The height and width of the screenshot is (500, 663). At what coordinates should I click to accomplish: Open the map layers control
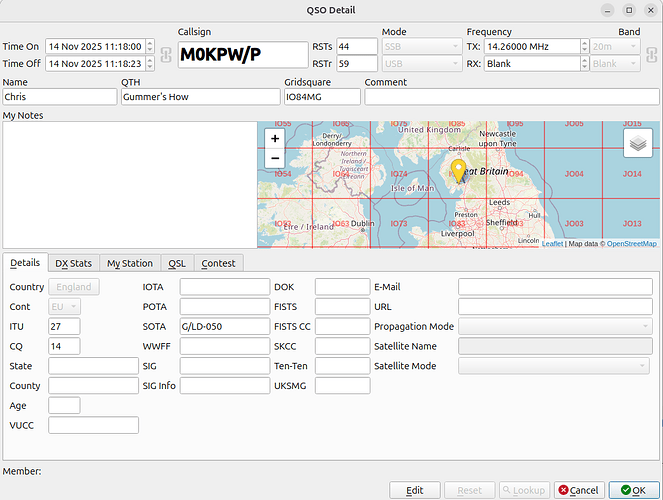pyautogui.click(x=637, y=144)
